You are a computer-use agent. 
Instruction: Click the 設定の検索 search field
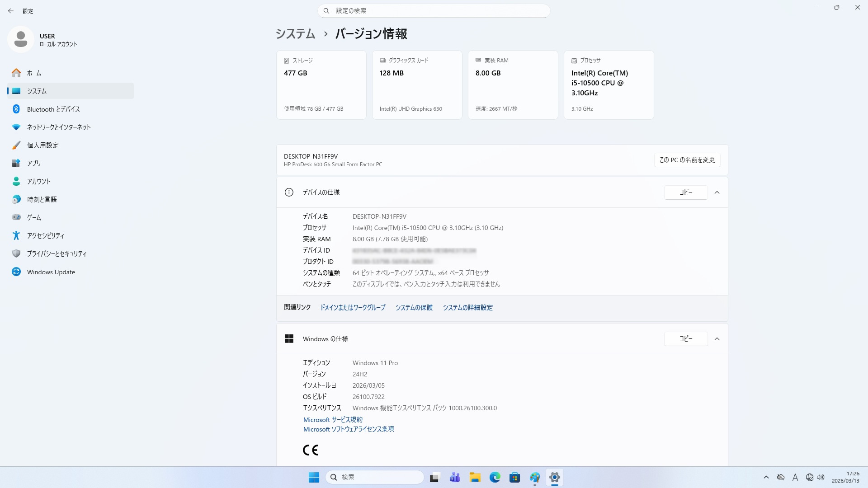(434, 11)
